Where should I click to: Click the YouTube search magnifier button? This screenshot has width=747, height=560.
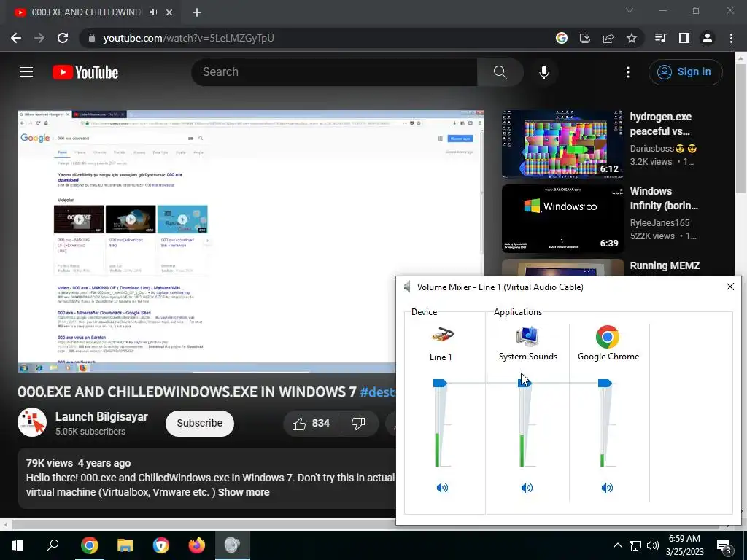tap(500, 72)
